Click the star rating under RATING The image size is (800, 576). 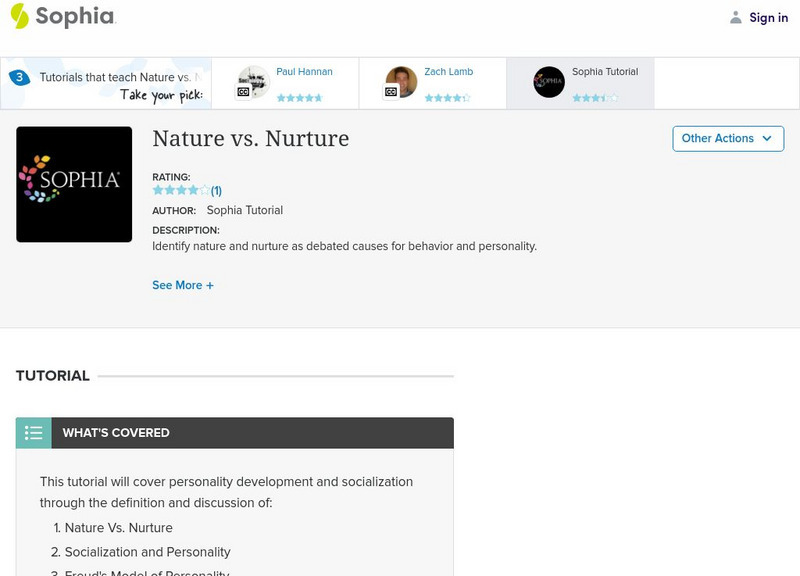(x=181, y=190)
